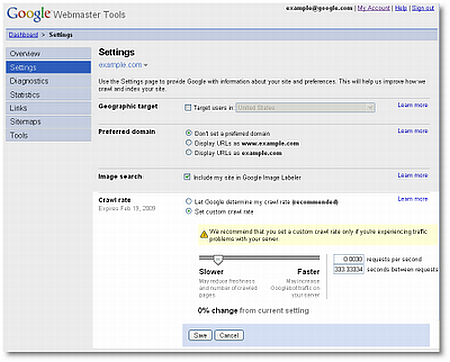The image size is (450, 362).
Task: Click the seconds between requests field
Action: [349, 269]
